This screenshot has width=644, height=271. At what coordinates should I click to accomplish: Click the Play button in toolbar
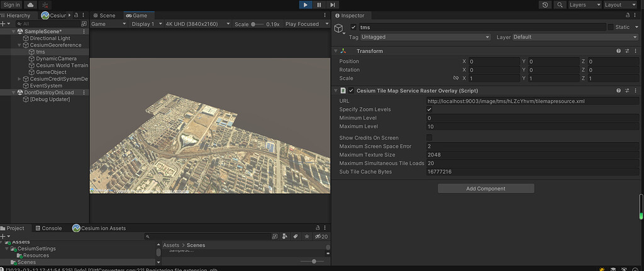(x=305, y=5)
